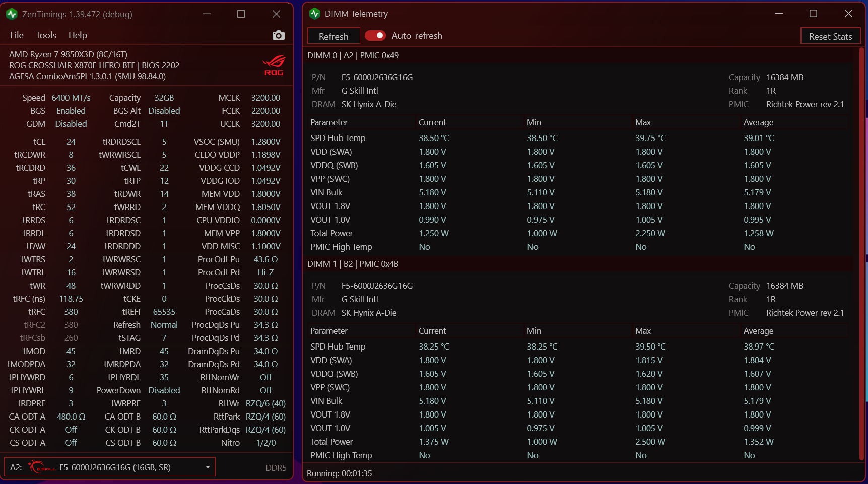Viewport: 868px width, 484px height.
Task: Click the Running: 00:01:35 status text
Action: click(x=340, y=473)
